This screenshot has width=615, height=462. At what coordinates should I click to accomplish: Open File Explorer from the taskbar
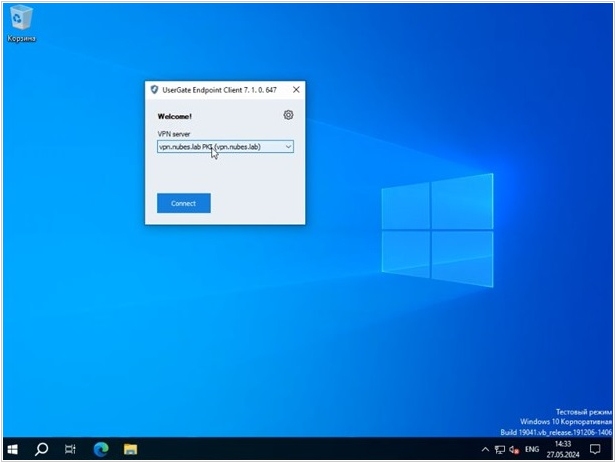pyautogui.click(x=129, y=449)
